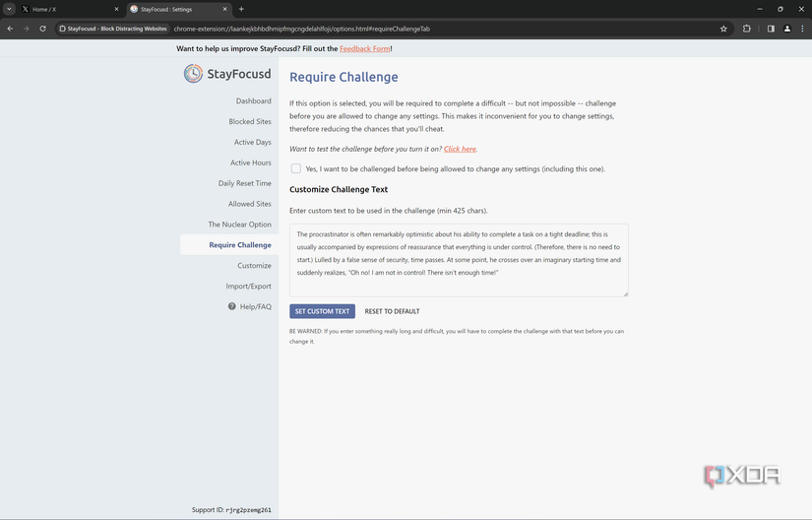Close the StayFocusd Settings tab
Image resolution: width=812 pixels, height=520 pixels.
click(224, 9)
